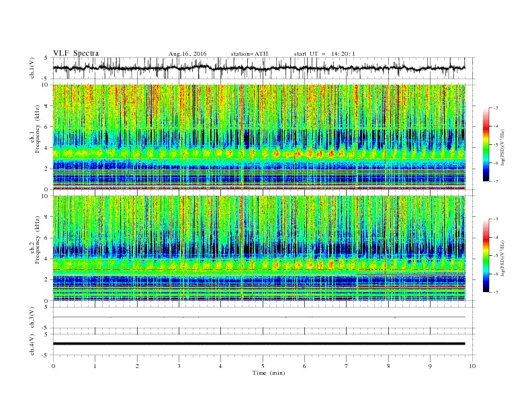
Task: Click the "VLF Spectra" plot title
Action: 76,53
